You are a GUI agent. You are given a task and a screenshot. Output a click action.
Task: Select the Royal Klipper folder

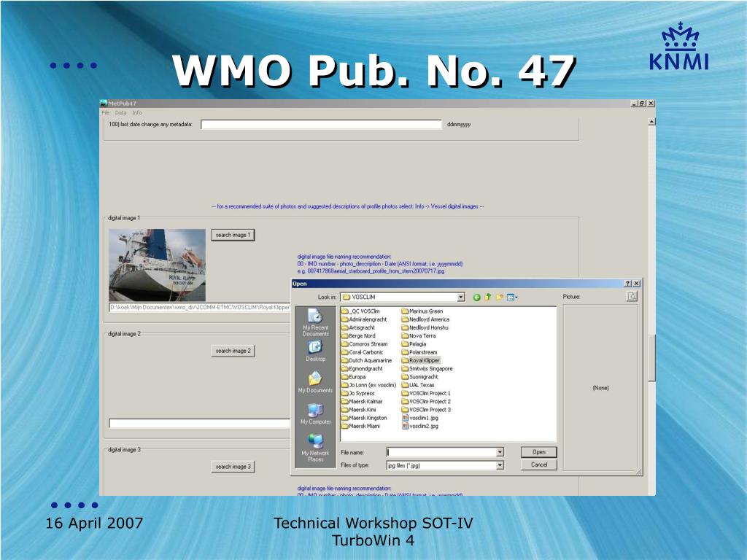click(421, 360)
